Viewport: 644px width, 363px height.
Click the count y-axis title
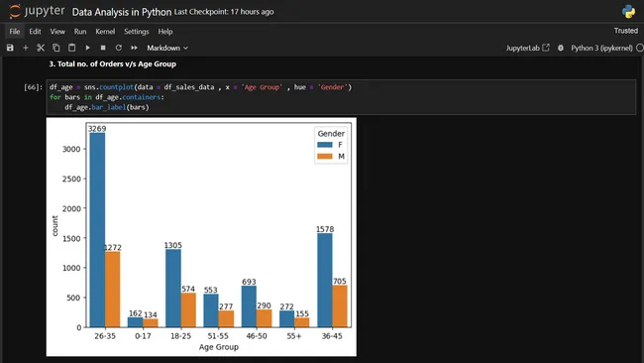[54, 226]
